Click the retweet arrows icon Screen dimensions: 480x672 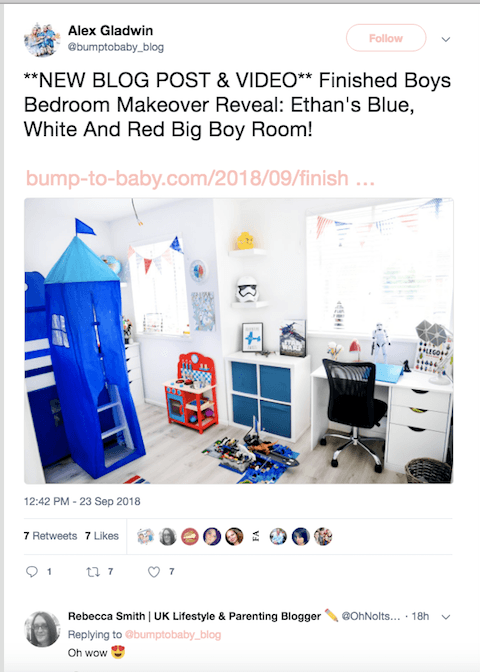93,571
